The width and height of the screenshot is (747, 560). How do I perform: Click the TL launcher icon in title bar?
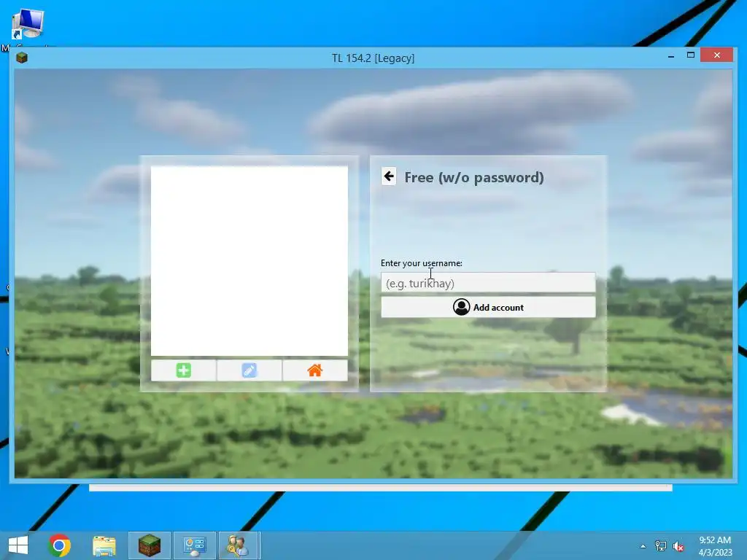[x=22, y=58]
